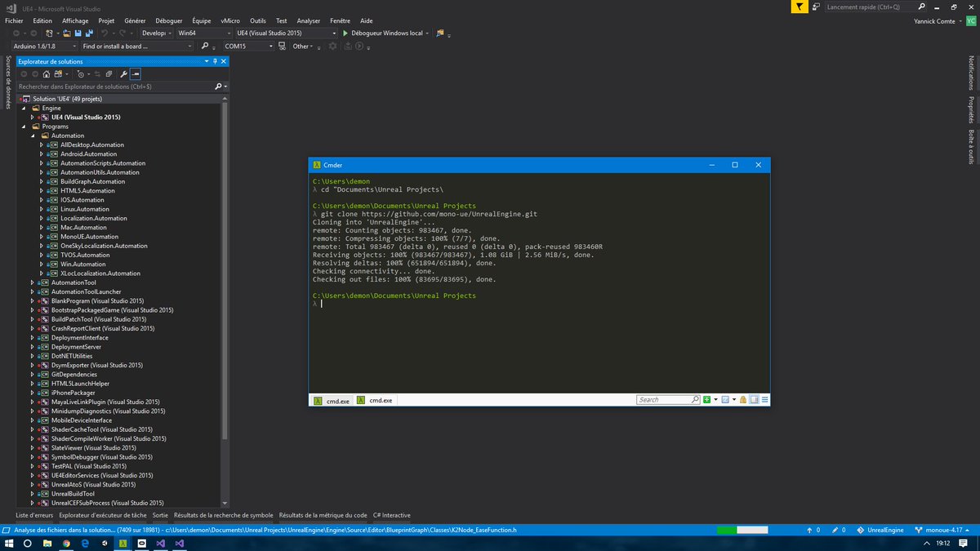The image size is (980, 551).
Task: Select second cmd.exe tab in Cmder
Action: (375, 400)
